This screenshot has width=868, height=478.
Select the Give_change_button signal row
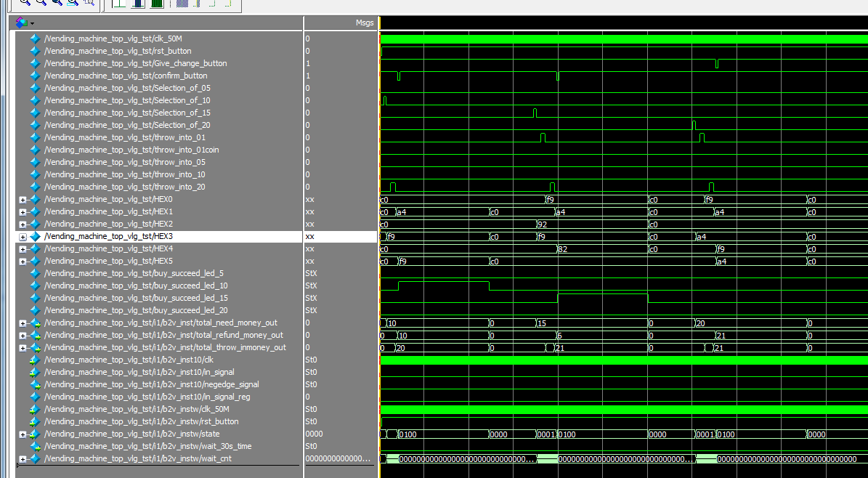(x=135, y=63)
